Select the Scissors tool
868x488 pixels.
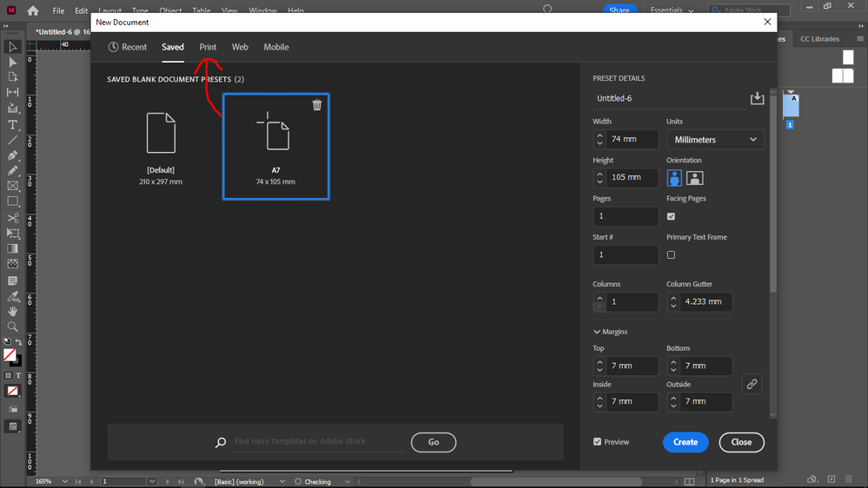pyautogui.click(x=12, y=218)
